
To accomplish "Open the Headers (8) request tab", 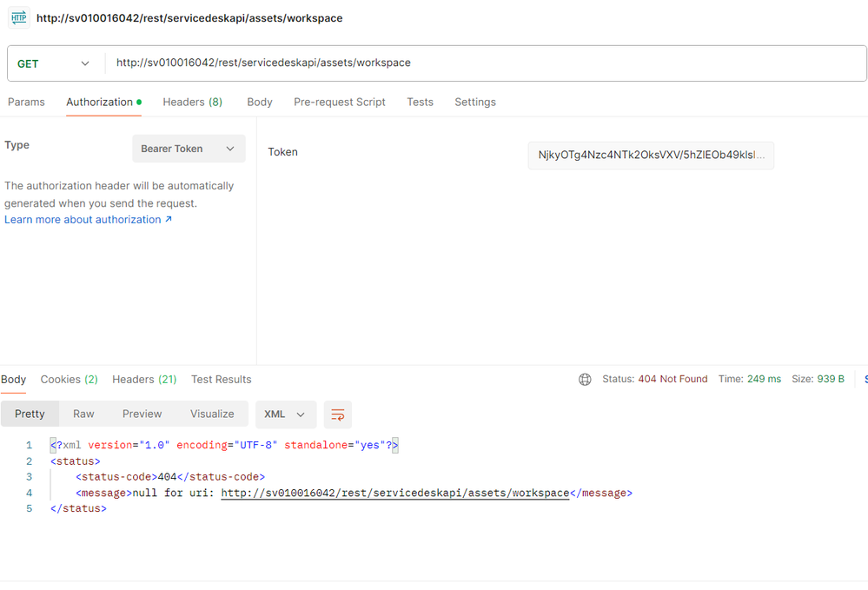I will (x=193, y=103).
